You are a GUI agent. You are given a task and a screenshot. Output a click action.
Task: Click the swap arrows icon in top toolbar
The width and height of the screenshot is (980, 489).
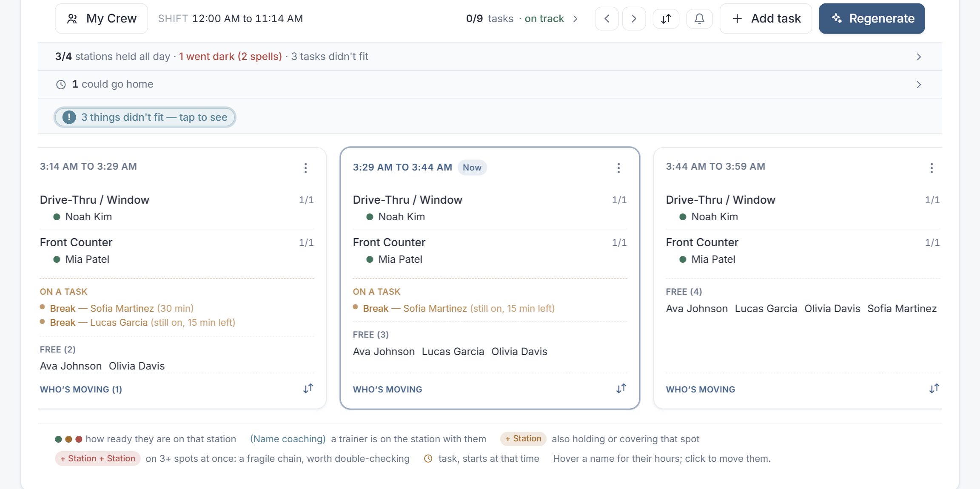pos(666,19)
